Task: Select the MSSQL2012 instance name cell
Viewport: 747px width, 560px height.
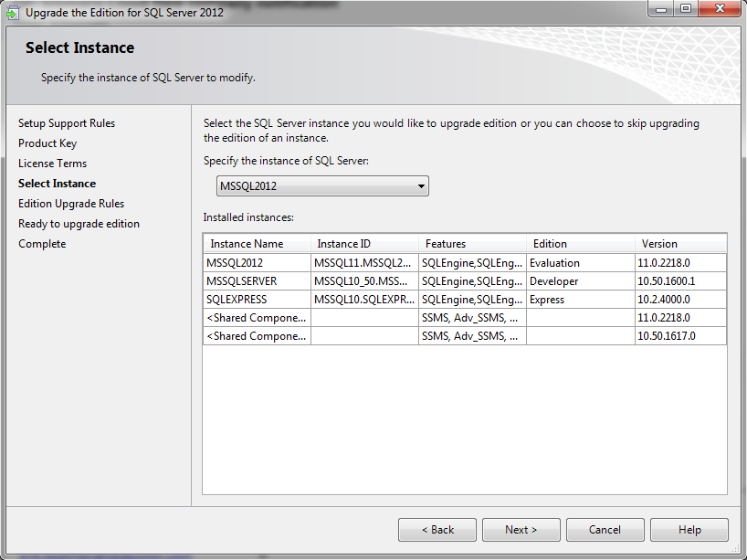Action: point(258,262)
